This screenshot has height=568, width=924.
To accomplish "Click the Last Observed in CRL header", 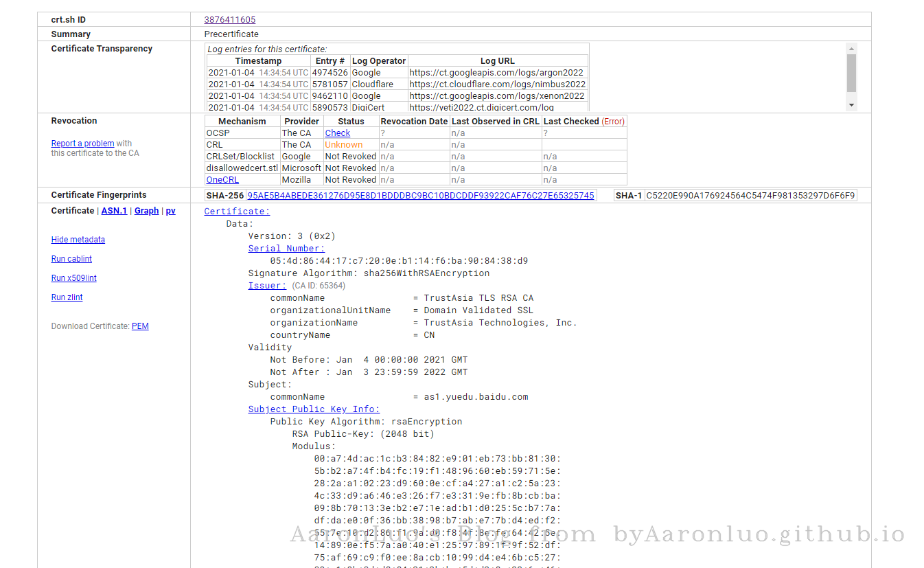I will (x=496, y=122).
